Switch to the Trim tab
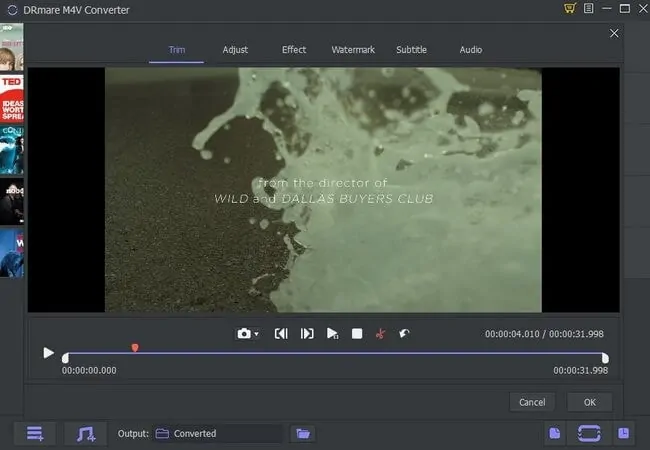The width and height of the screenshot is (650, 450). click(x=177, y=50)
